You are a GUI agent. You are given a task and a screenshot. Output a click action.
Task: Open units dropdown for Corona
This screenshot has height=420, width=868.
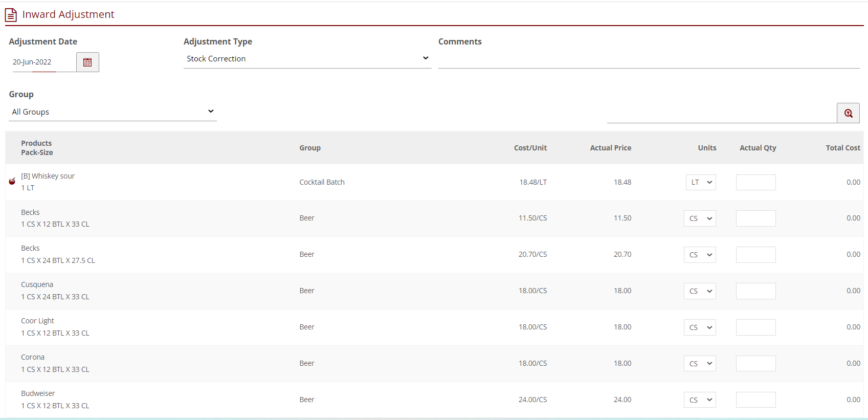point(700,364)
